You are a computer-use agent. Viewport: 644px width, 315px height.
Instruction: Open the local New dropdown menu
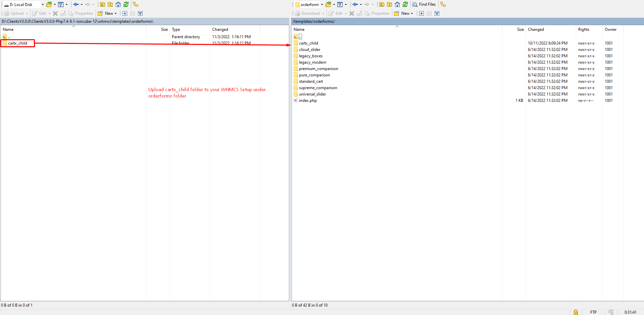point(110,13)
